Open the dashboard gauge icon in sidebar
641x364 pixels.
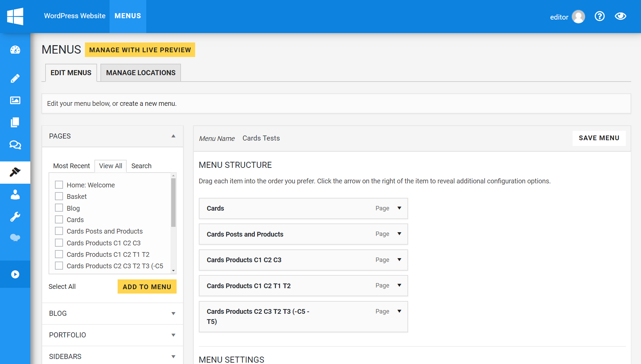coord(15,50)
